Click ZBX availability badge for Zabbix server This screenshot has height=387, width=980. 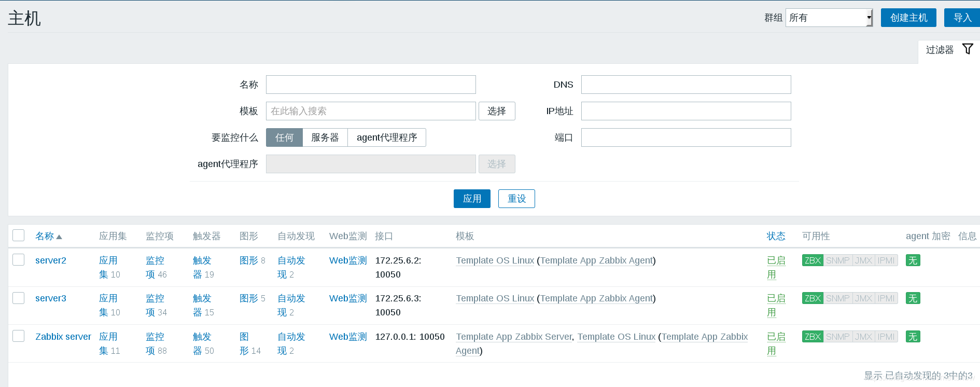(x=813, y=337)
